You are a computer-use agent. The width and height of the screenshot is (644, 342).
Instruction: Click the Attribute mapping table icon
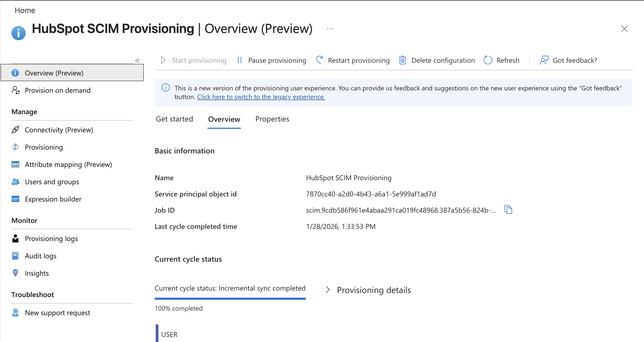tap(15, 165)
